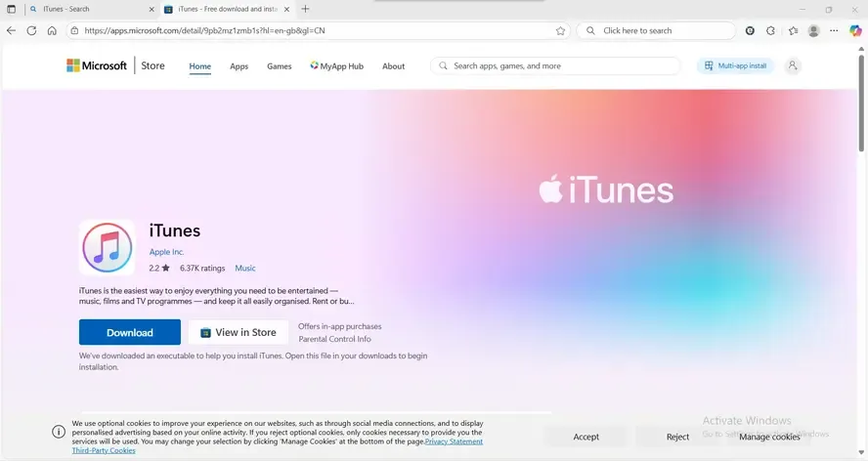Click the 6.37K ratings text
The image size is (868, 461).
(x=202, y=268)
